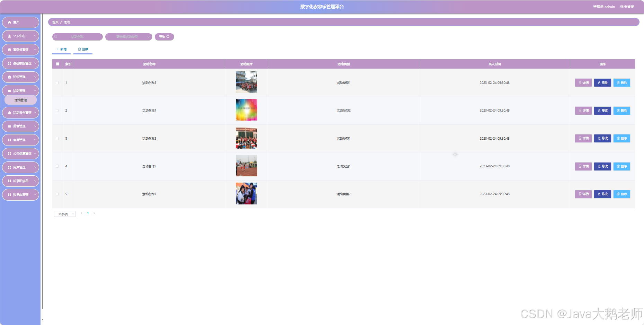Open the 用户管理 sidebar section
Screen dimensions: 644x325
20,167
